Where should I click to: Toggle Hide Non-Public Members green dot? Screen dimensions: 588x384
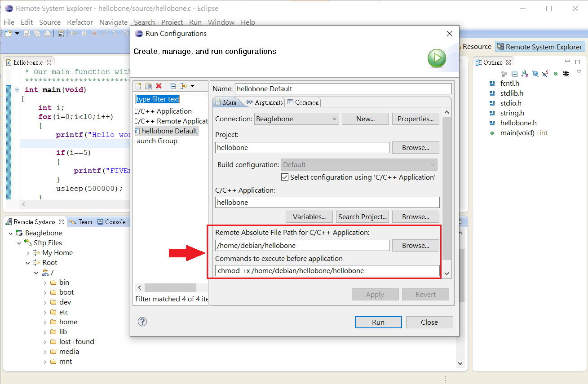point(556,74)
